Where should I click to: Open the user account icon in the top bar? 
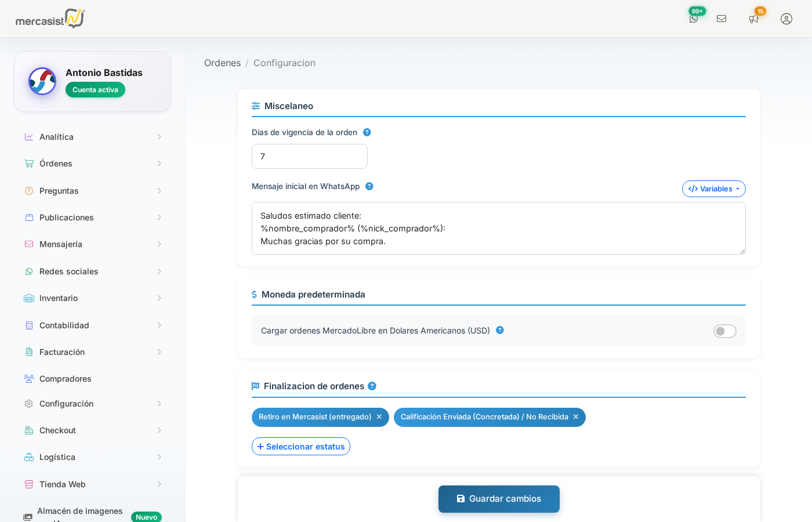pos(786,19)
